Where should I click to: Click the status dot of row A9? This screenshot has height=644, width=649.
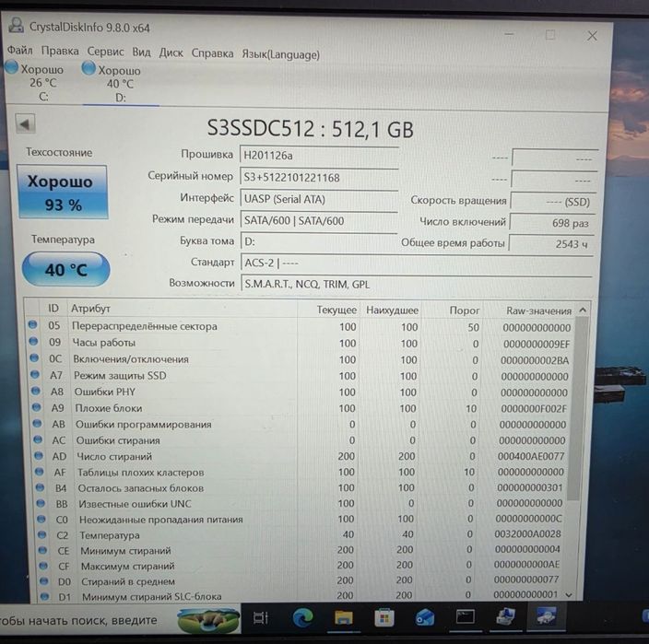coord(37,407)
